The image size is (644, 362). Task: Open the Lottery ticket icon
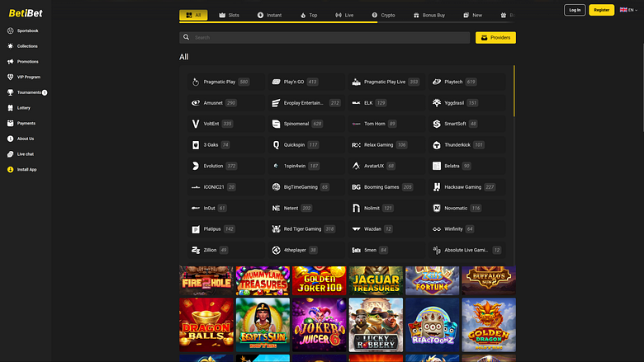pos(10,108)
